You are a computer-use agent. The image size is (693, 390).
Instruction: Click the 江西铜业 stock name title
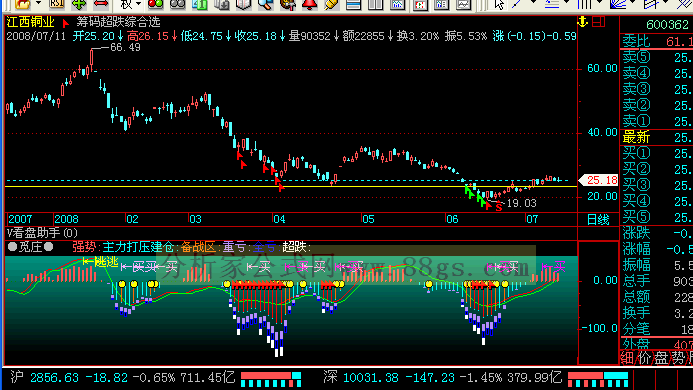(x=30, y=22)
